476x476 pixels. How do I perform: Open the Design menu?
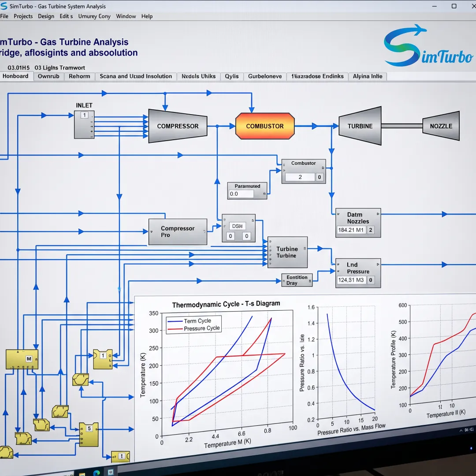(x=46, y=16)
